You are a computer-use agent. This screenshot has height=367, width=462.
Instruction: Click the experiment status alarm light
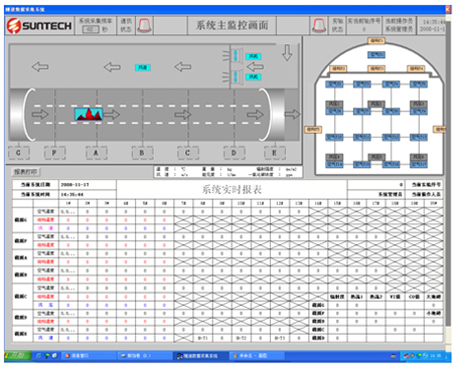coord(319,25)
